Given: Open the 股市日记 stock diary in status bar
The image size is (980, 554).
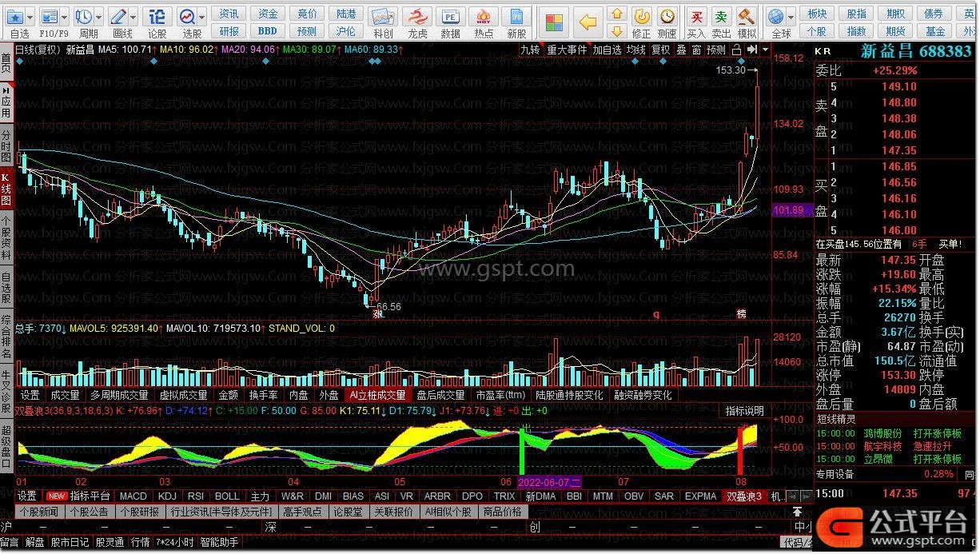Looking at the screenshot, I should (70, 543).
